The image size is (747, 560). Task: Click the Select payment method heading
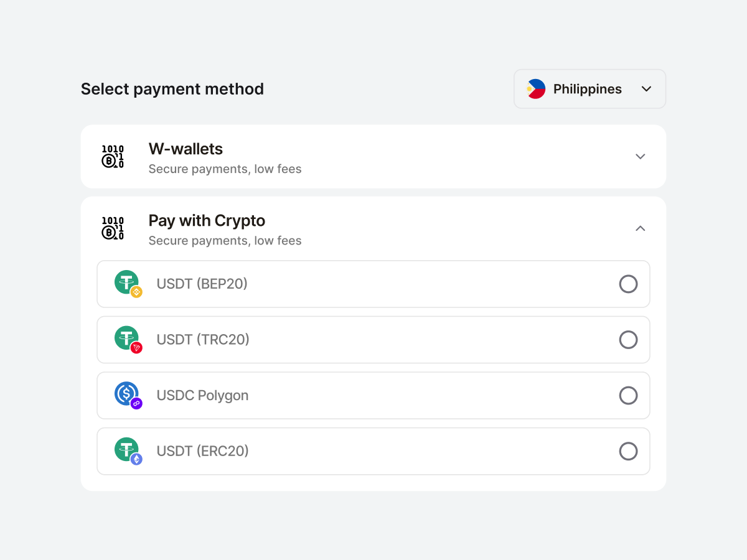pos(172,89)
